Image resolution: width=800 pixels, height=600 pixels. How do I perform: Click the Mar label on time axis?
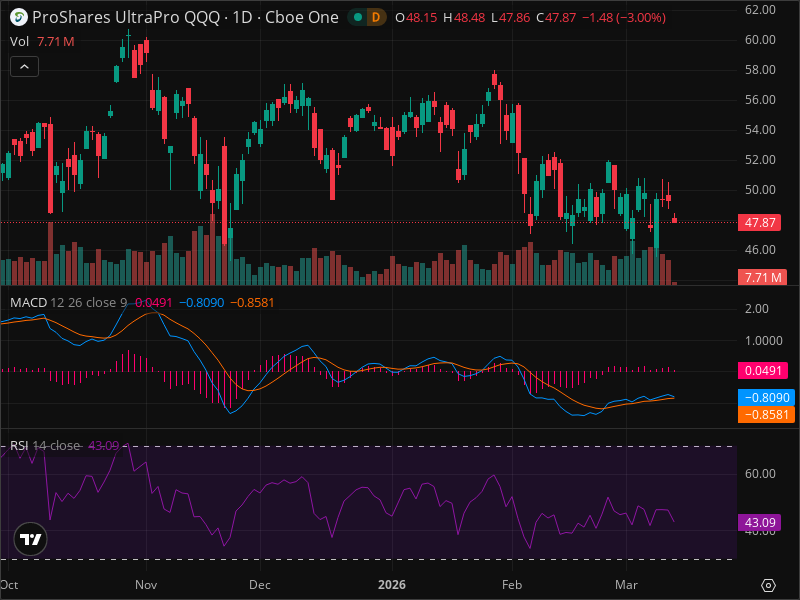pyautogui.click(x=626, y=585)
